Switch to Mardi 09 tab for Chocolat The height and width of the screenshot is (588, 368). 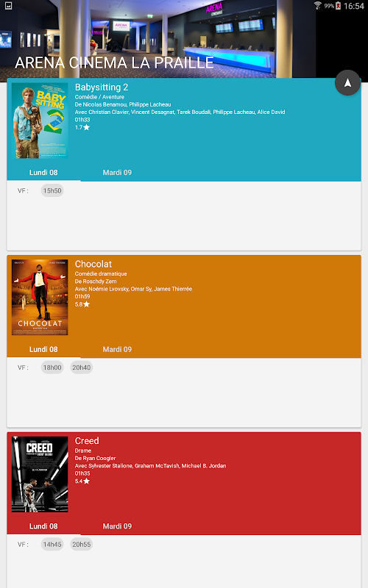point(117,350)
